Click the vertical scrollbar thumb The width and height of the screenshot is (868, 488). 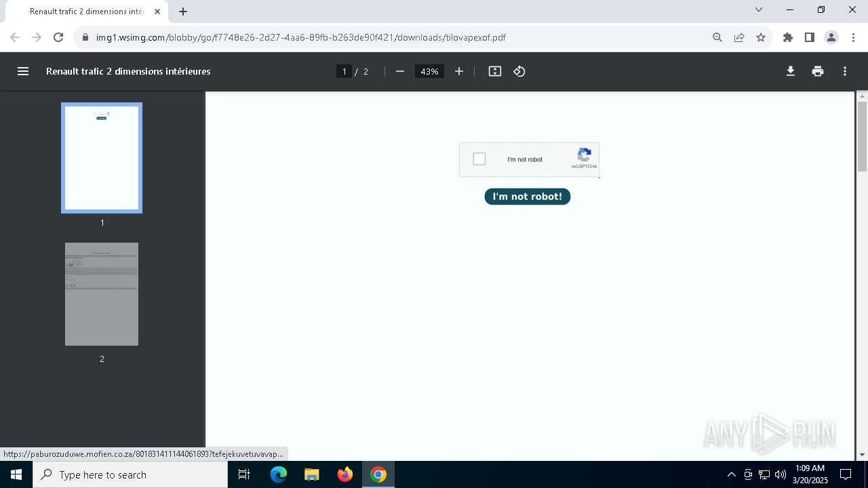(x=862, y=137)
